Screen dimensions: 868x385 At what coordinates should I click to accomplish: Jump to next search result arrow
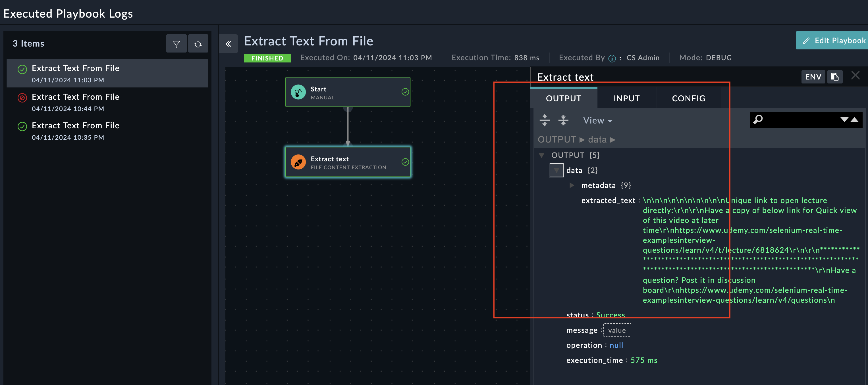click(x=844, y=120)
